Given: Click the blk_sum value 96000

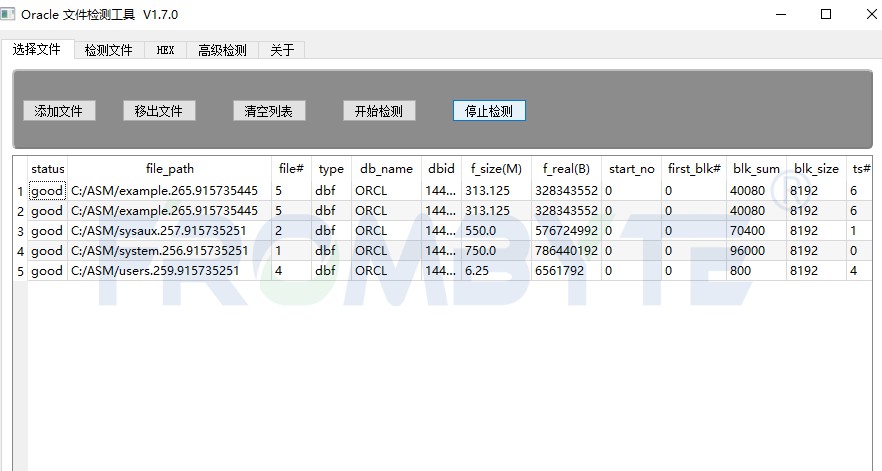Looking at the screenshot, I should (757, 251).
